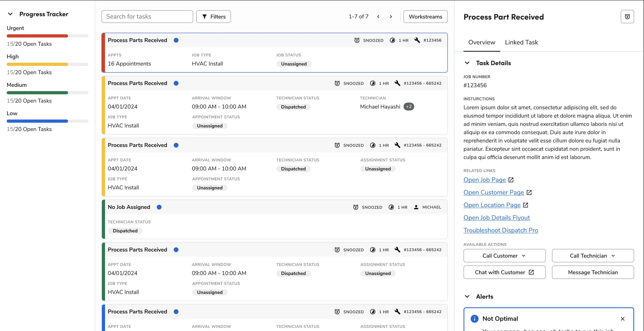The height and width of the screenshot is (331, 644).
Task: Collapse the Task Details section
Action: (x=467, y=63)
